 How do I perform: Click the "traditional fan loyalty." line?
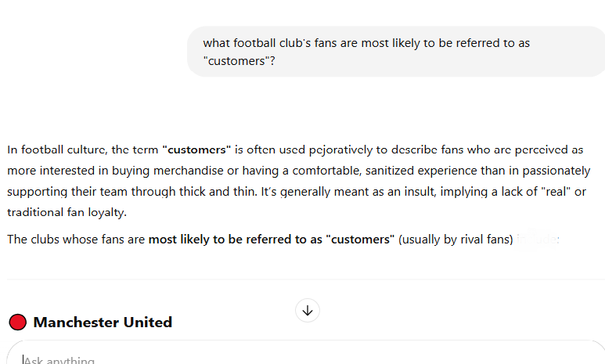point(67,212)
